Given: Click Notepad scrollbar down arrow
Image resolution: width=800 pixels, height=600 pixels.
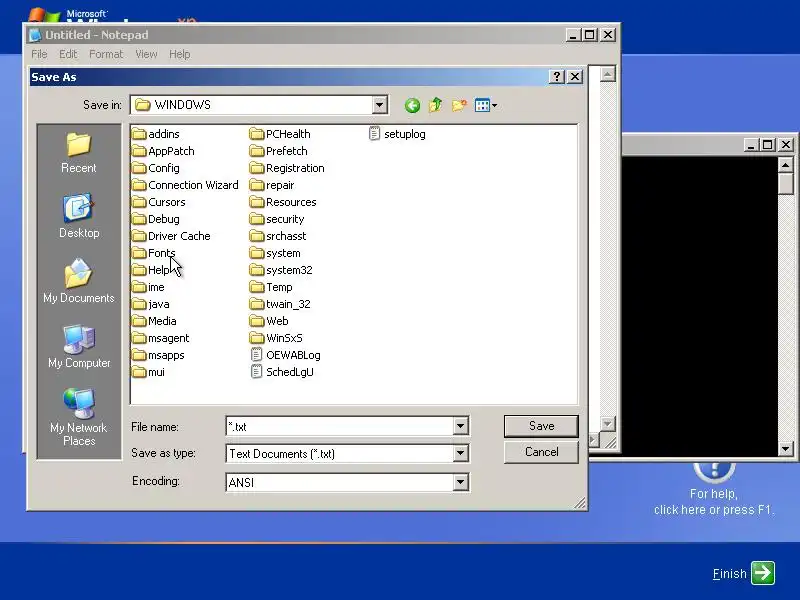Looking at the screenshot, I should pos(607,424).
